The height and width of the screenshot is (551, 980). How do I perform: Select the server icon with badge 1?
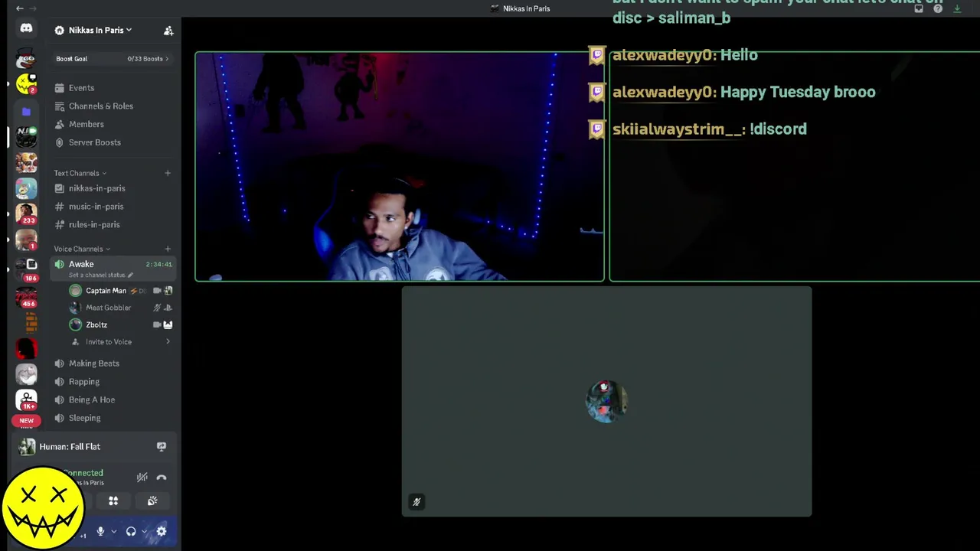tap(26, 240)
